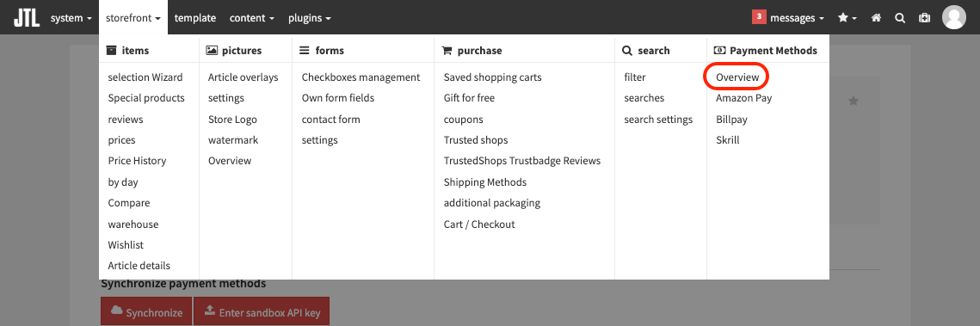980x326 pixels.
Task: Select Overview under Payment Methods
Action: (x=737, y=77)
